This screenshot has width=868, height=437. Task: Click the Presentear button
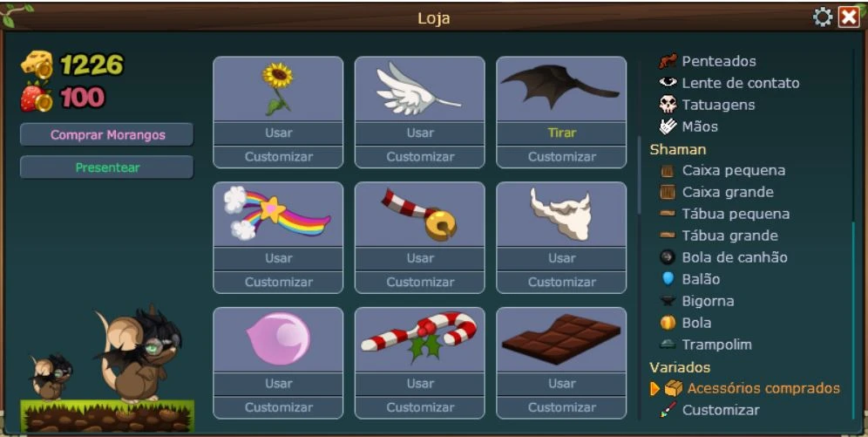(x=107, y=167)
